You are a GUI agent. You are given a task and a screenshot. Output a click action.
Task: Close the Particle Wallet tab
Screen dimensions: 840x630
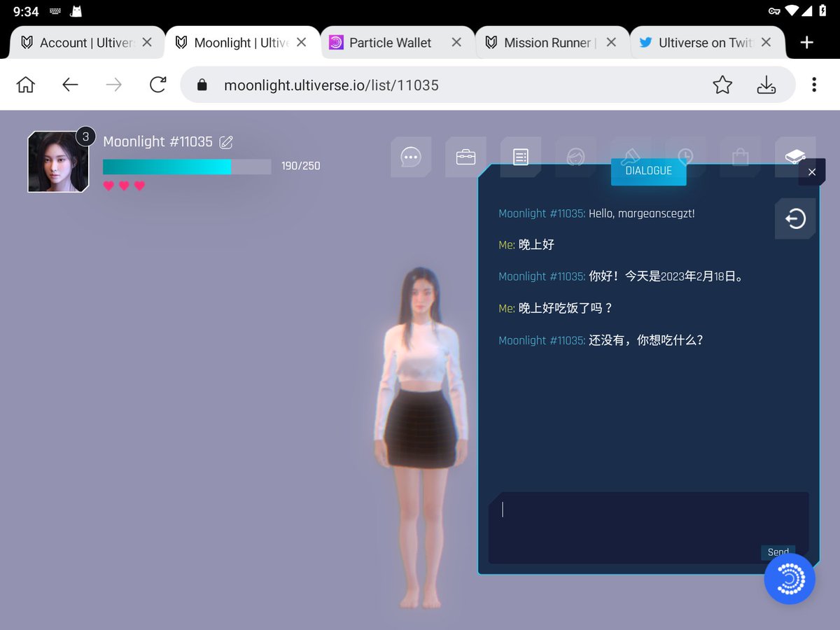pyautogui.click(x=456, y=43)
